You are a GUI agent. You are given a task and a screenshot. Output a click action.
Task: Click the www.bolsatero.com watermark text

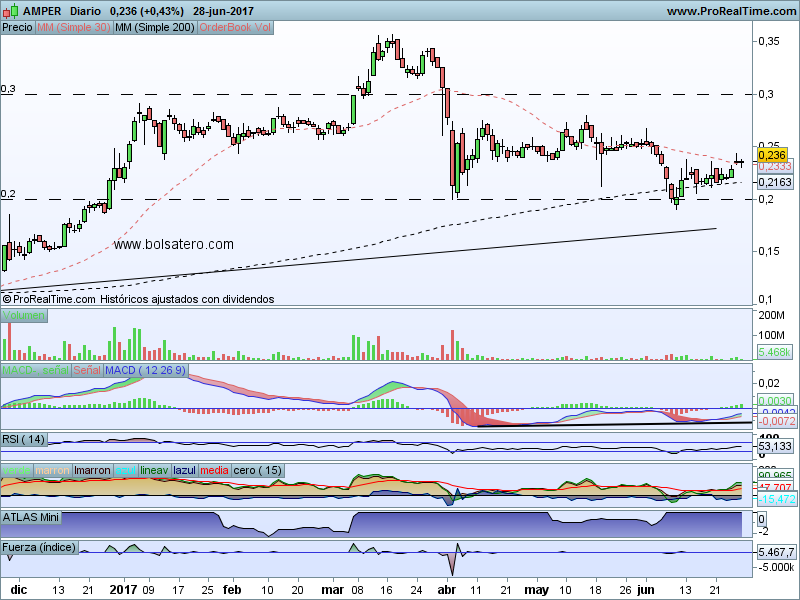173,244
